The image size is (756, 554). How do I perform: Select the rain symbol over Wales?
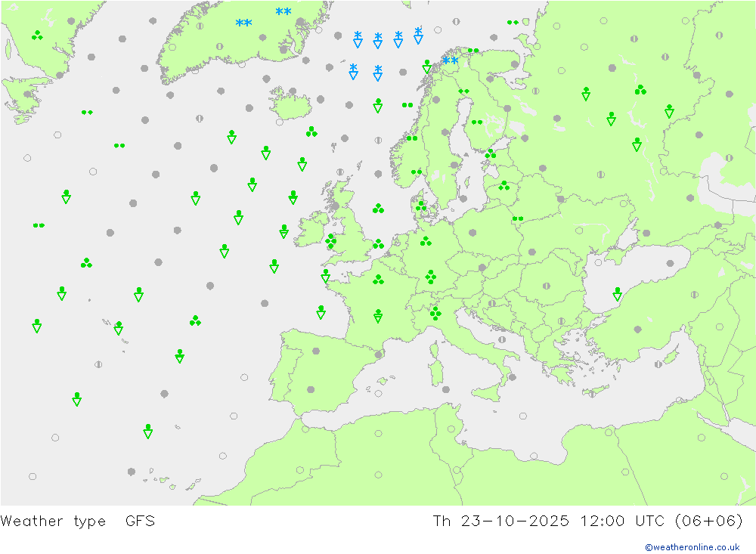(x=331, y=240)
